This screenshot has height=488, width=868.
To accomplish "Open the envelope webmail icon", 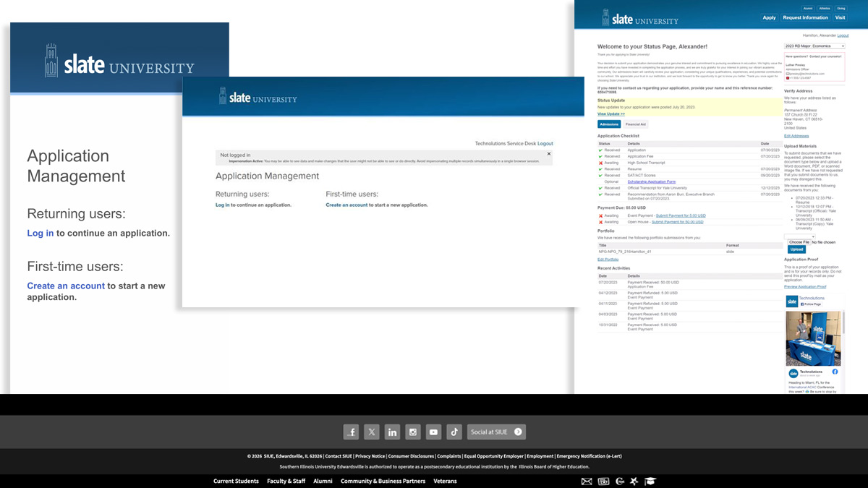I will point(587,481).
